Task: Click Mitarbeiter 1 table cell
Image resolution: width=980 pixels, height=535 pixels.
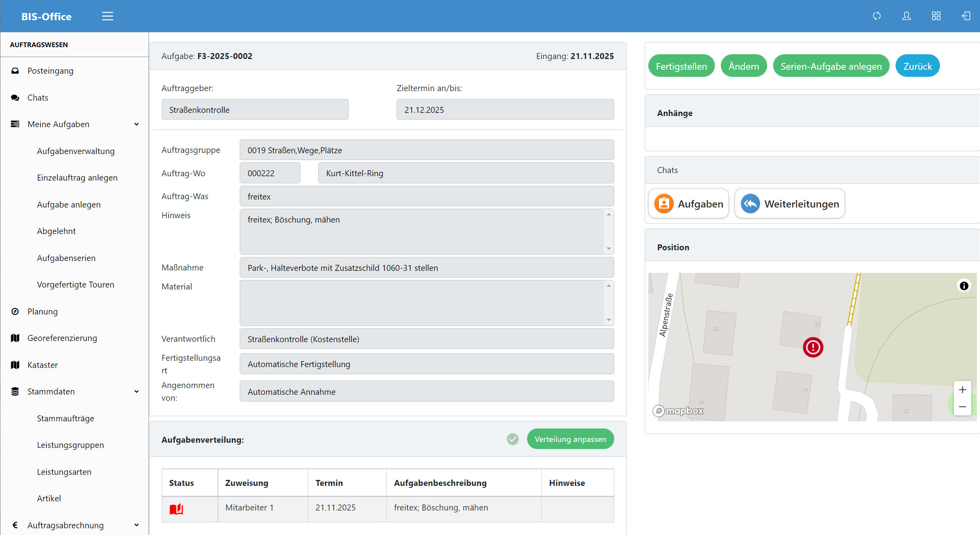Action: [263, 509]
